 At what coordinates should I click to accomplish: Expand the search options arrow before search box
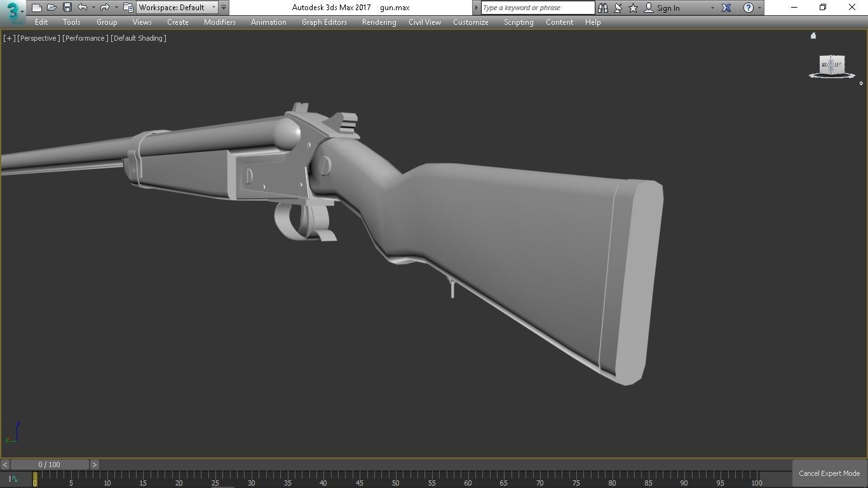click(477, 8)
